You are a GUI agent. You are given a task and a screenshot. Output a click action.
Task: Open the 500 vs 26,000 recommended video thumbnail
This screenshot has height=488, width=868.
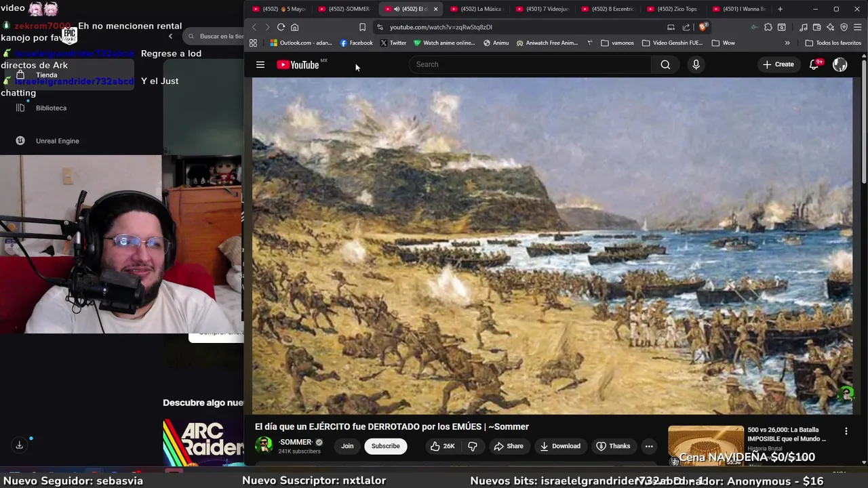pos(706,445)
